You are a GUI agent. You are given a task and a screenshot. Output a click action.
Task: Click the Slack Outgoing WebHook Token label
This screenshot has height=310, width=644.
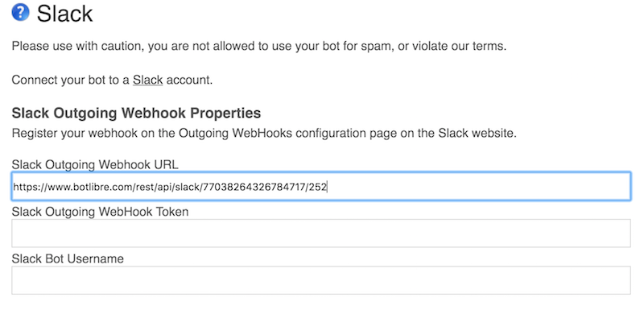(100, 212)
